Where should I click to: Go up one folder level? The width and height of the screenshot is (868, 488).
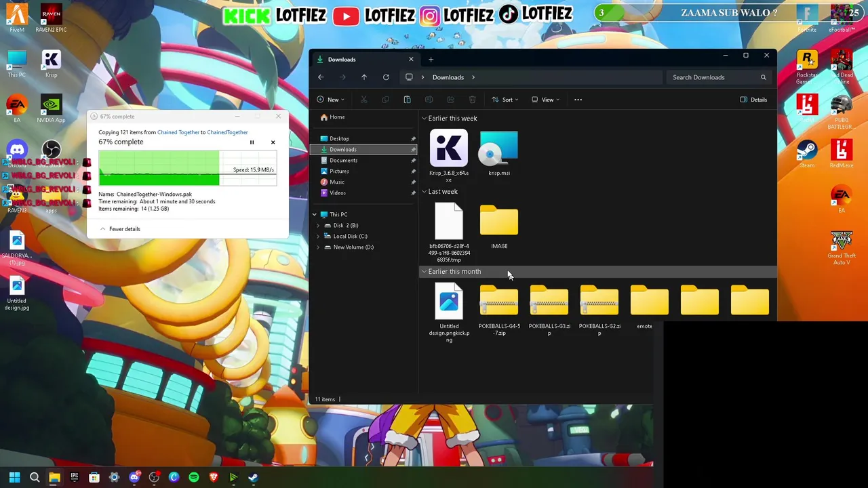tap(364, 77)
